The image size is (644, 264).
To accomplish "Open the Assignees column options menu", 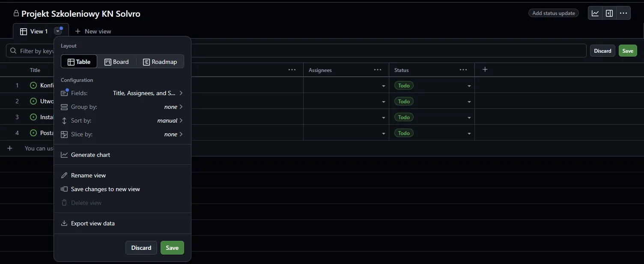I will pos(377,70).
